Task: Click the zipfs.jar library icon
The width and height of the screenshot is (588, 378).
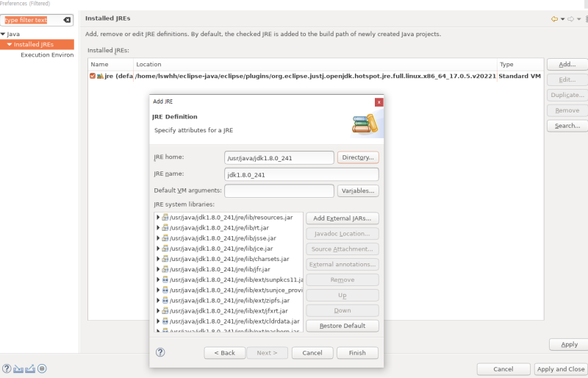Action: [x=165, y=301]
